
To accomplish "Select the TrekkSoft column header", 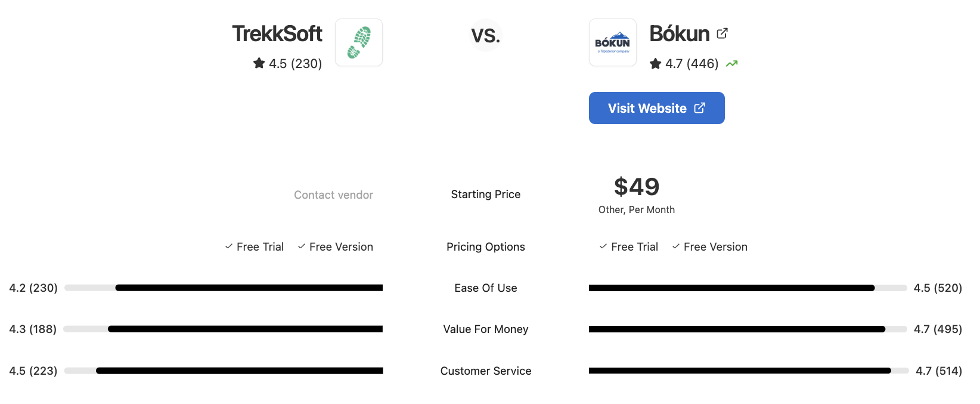I will pyautogui.click(x=277, y=34).
